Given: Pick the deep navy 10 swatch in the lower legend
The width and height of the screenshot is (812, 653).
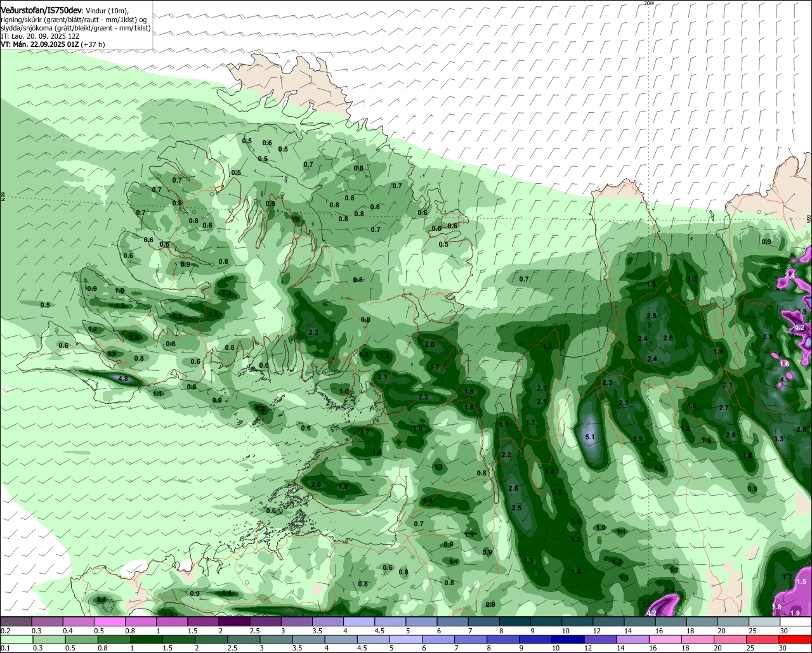Looking at the screenshot, I should pyautogui.click(x=567, y=640).
